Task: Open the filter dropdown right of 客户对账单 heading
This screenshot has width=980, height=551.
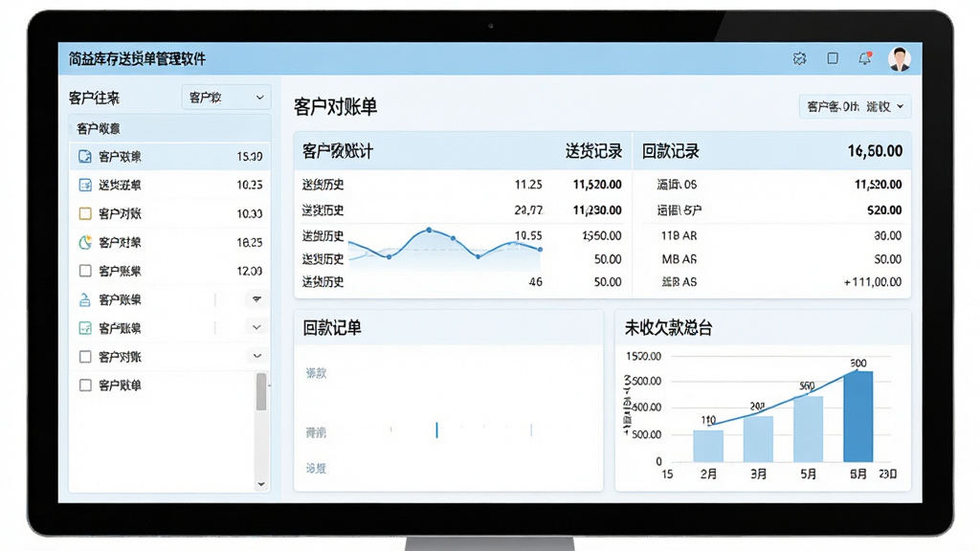Action: point(855,107)
